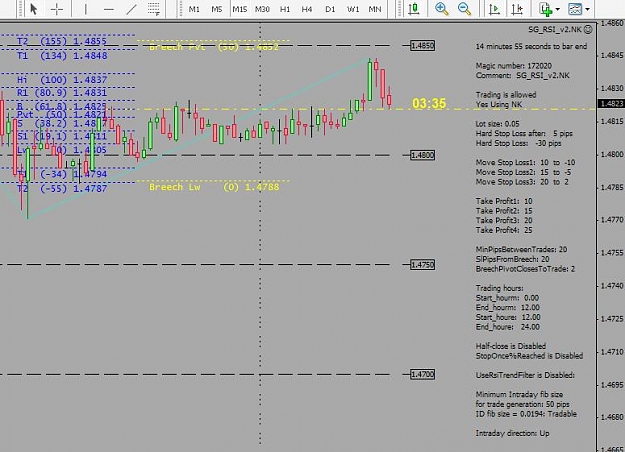Screen dimensions: 625x452
Task: Select the M15 timeframe button
Action: click(240, 9)
